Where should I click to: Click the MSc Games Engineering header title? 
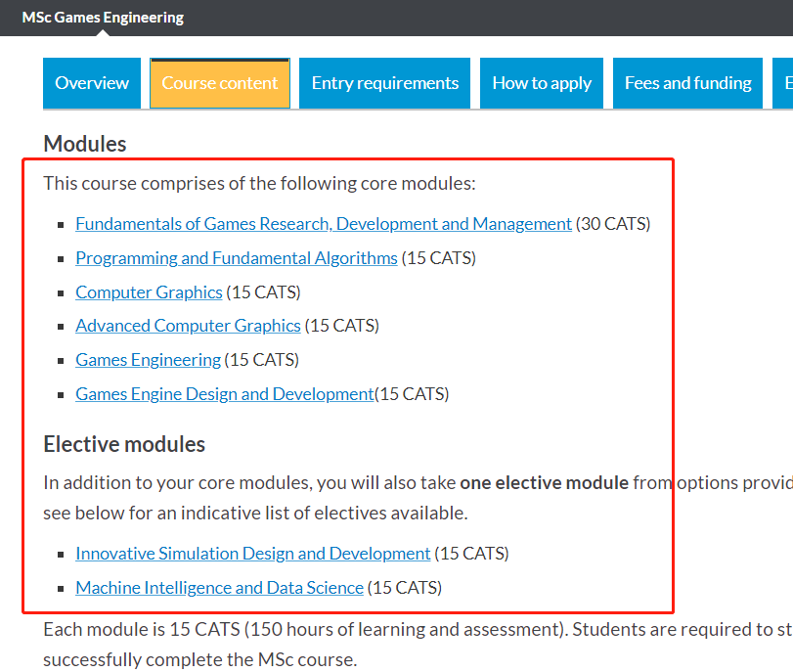tap(103, 17)
